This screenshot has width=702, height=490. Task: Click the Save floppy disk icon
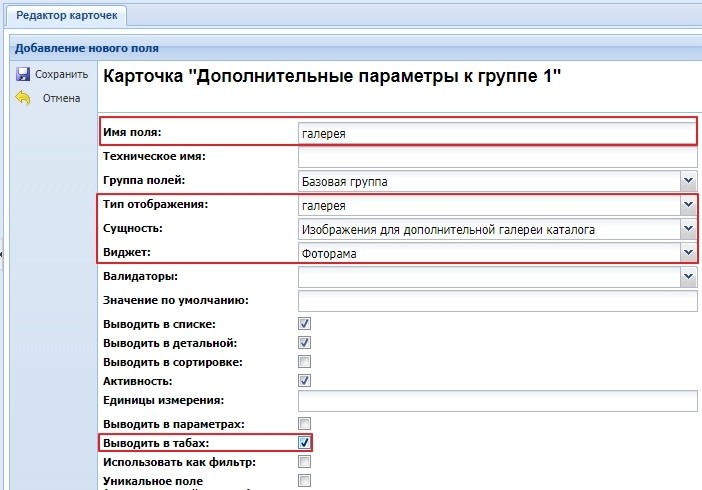click(22, 74)
